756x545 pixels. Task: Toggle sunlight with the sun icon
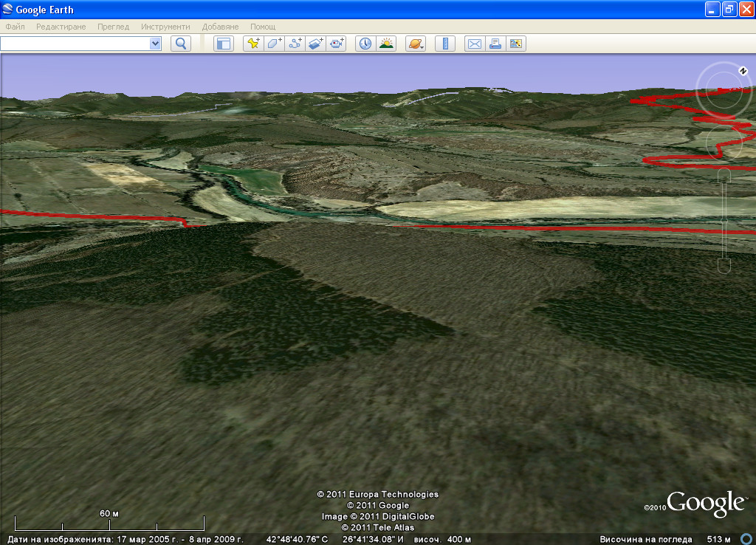(386, 44)
